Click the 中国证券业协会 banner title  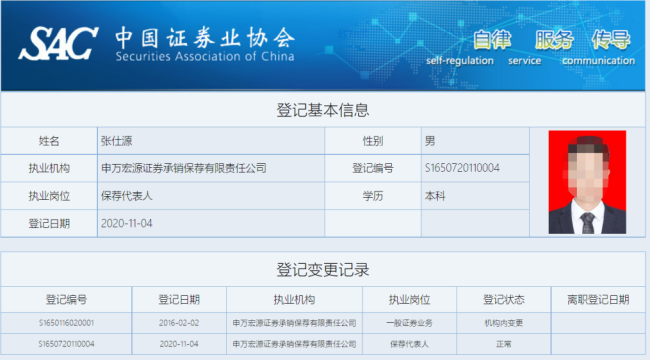coord(205,37)
